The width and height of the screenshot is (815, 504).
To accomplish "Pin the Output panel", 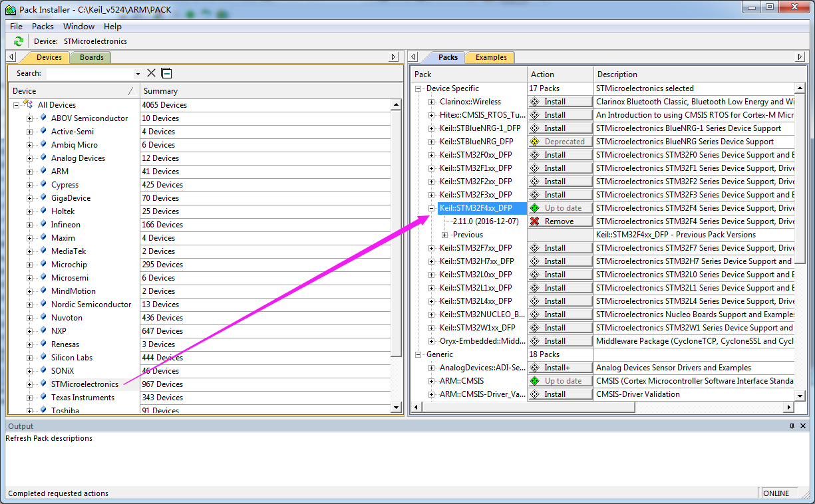I will pyautogui.click(x=792, y=426).
